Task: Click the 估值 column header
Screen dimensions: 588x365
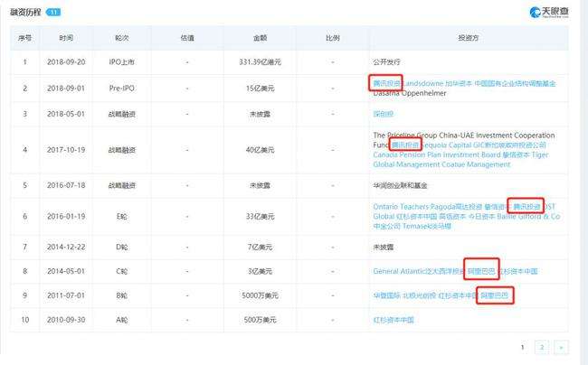Action: coord(187,38)
